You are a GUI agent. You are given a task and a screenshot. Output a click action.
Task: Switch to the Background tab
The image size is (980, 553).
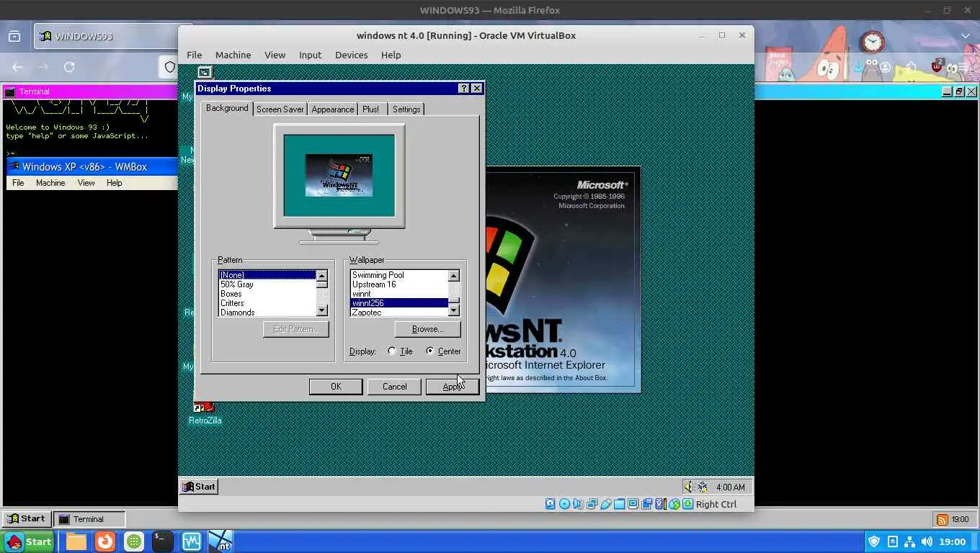tap(227, 108)
